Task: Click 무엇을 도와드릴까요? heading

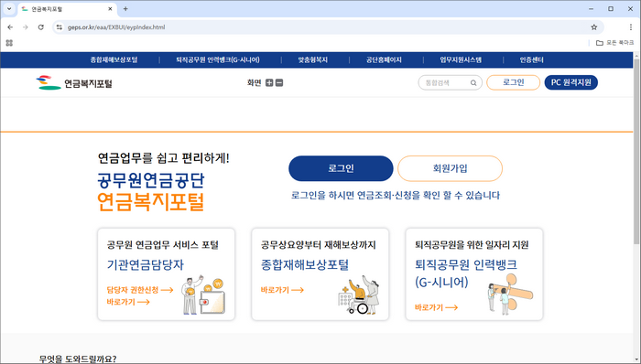Action: 78,359
